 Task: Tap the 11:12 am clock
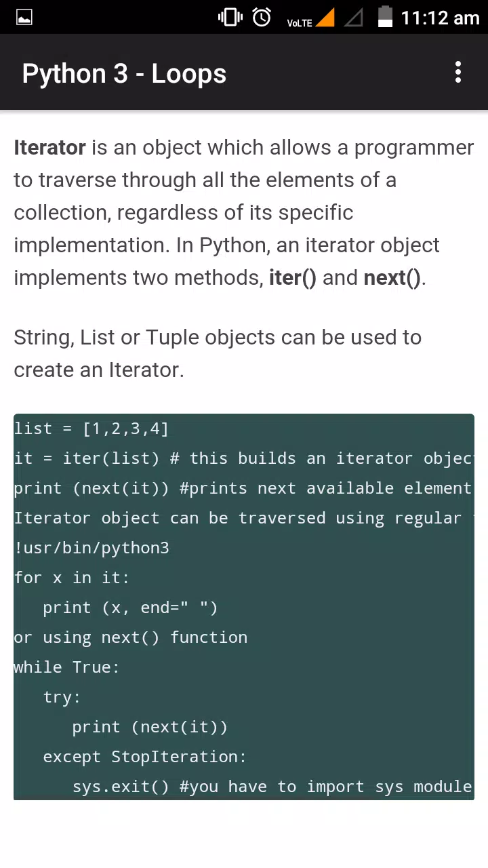coord(440,18)
